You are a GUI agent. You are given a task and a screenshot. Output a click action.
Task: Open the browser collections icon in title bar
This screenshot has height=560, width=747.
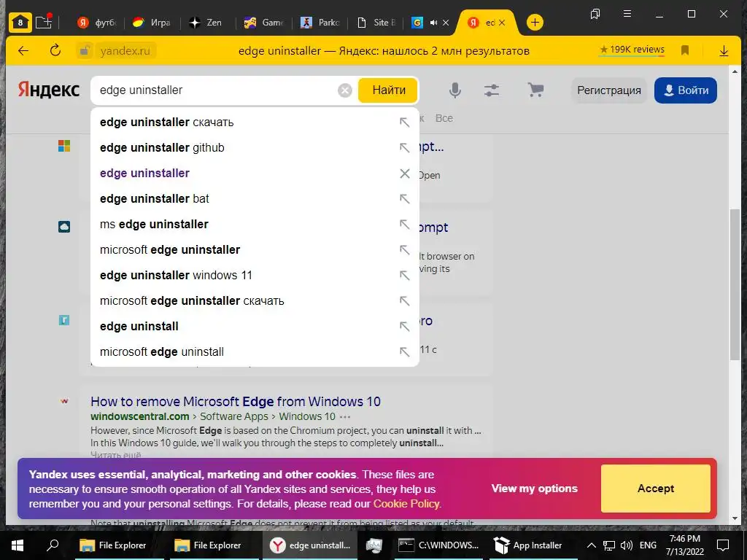(x=595, y=14)
